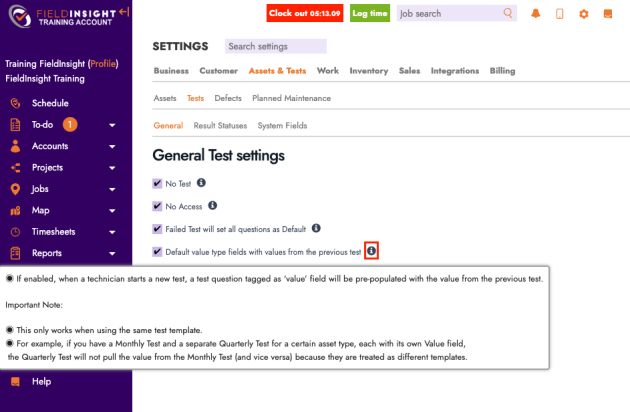Expand the Reports menu arrow
The height and width of the screenshot is (412, 630).
coord(112,254)
